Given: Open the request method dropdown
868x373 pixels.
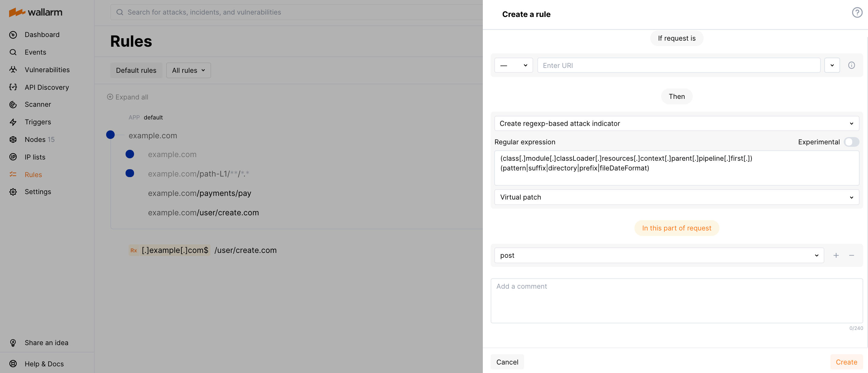Looking at the screenshot, I should click(513, 66).
